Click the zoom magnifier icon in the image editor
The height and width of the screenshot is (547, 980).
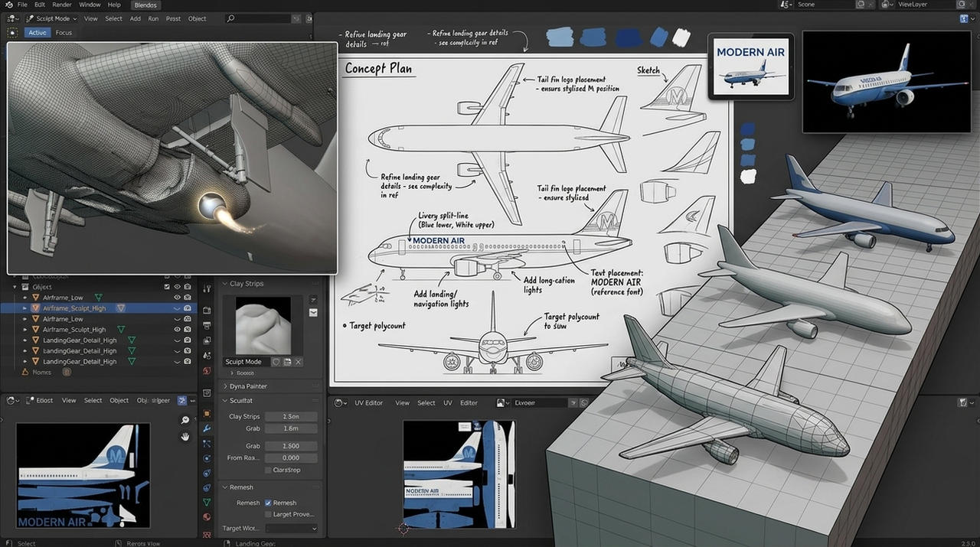185,420
